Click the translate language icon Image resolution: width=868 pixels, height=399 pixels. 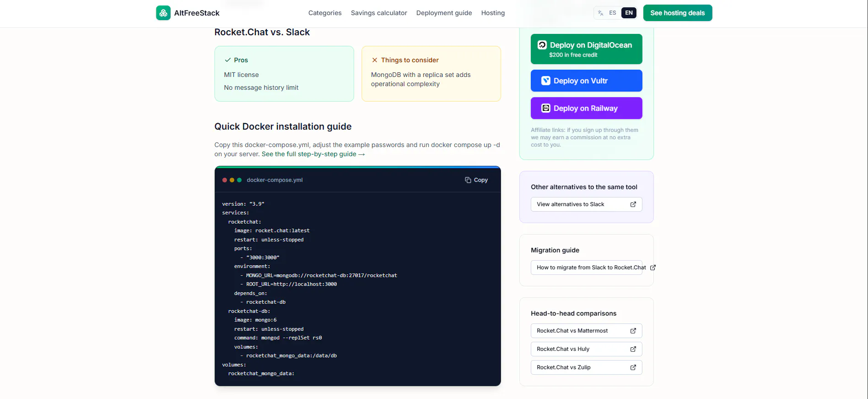click(x=601, y=13)
